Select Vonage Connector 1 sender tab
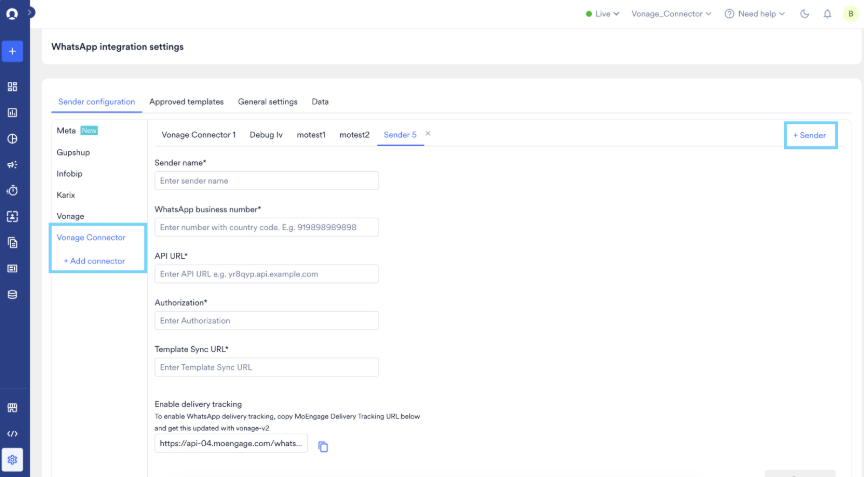Image resolution: width=864 pixels, height=477 pixels. coord(198,135)
